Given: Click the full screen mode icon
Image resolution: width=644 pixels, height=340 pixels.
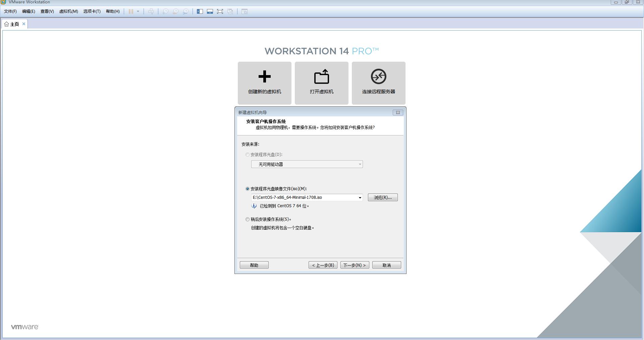Looking at the screenshot, I should [x=220, y=11].
